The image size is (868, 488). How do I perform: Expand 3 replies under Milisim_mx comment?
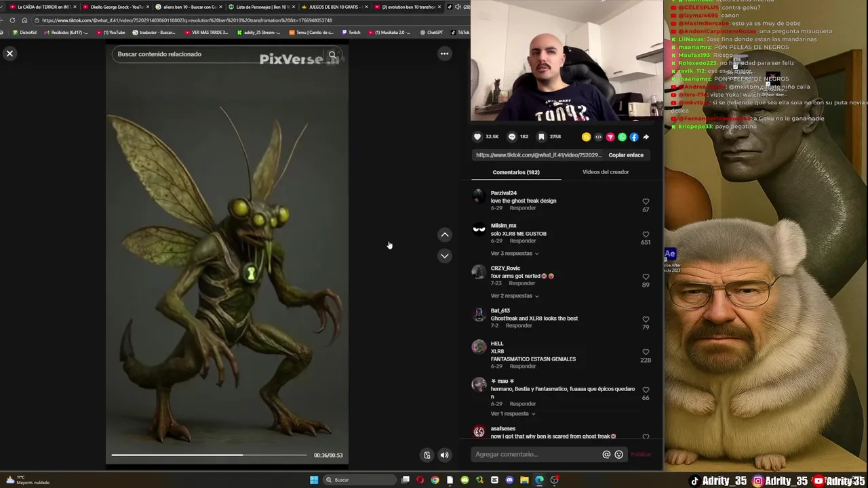click(x=515, y=253)
